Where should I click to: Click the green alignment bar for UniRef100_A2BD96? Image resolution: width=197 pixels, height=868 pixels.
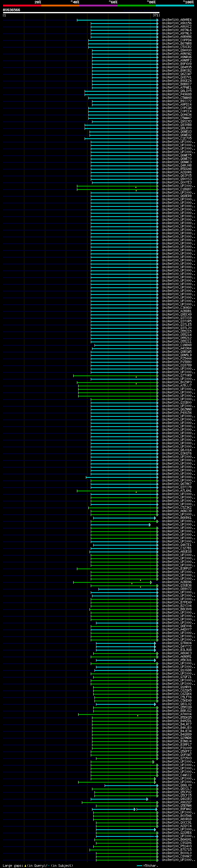click(x=112, y=582)
